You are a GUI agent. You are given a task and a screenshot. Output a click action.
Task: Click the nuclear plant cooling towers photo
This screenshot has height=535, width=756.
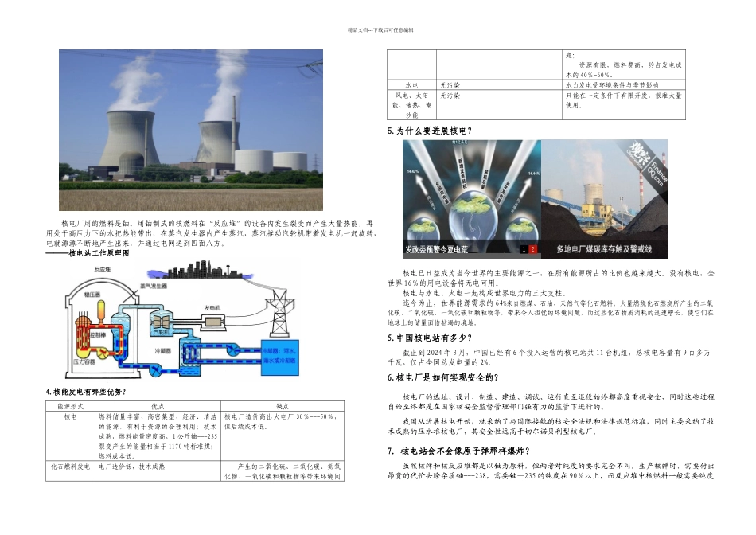[x=191, y=130]
